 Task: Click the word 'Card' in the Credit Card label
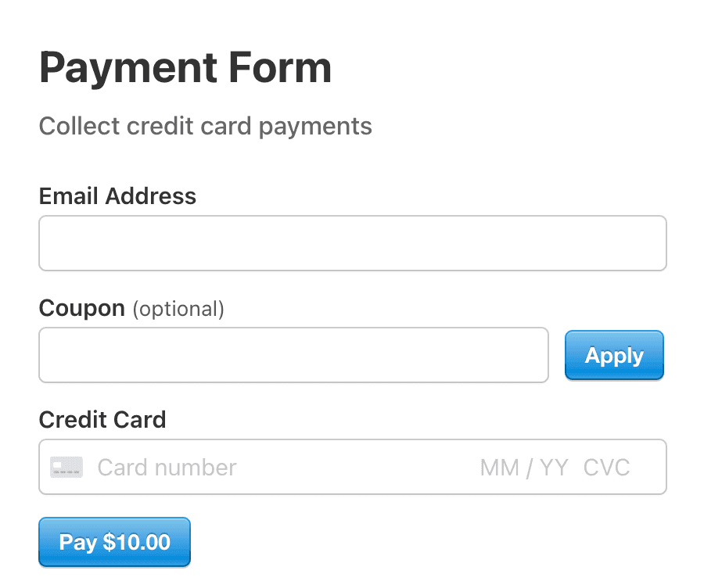click(x=140, y=420)
